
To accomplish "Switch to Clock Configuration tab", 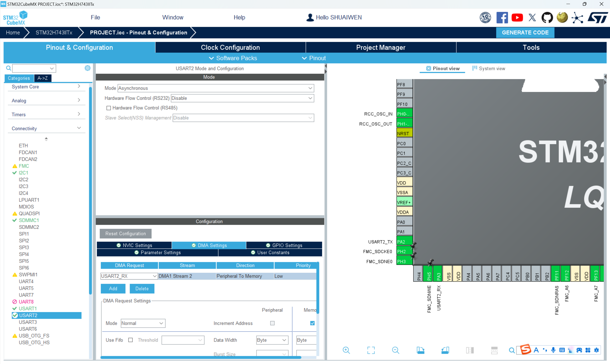I will click(x=230, y=47).
